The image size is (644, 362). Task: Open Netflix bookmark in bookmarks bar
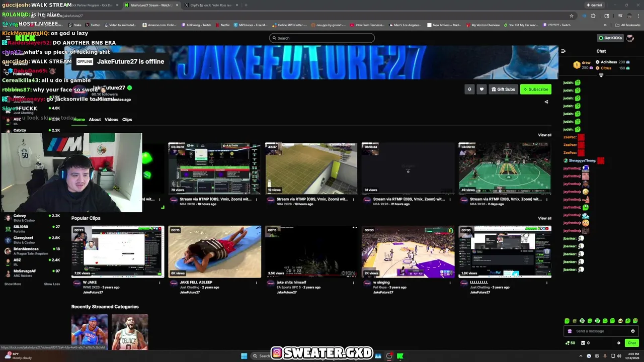(222, 25)
